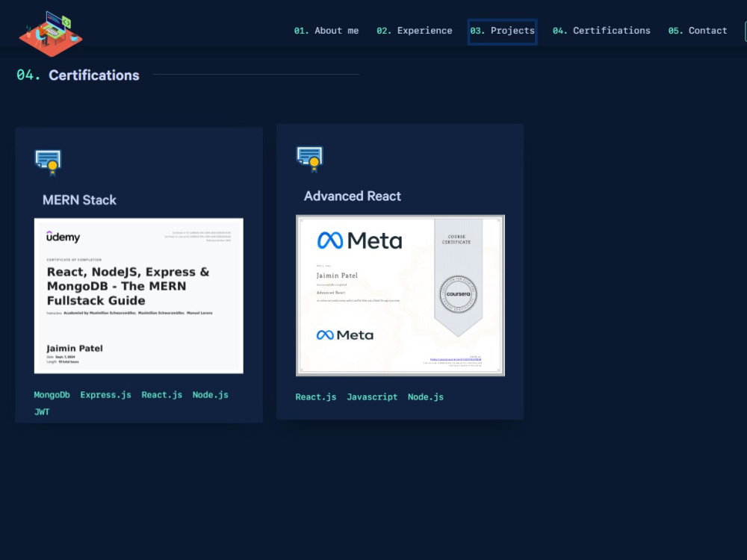Click certificate icon on MERN Stack card
Viewport: 747px width, 560px height.
(48, 162)
